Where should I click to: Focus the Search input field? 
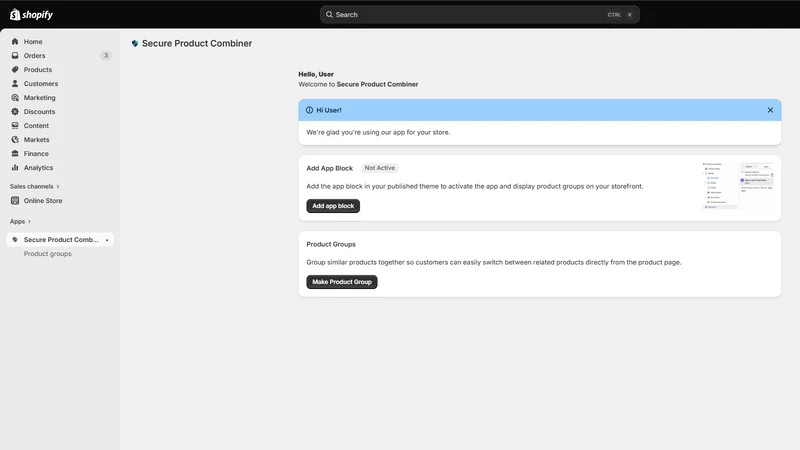coord(480,14)
